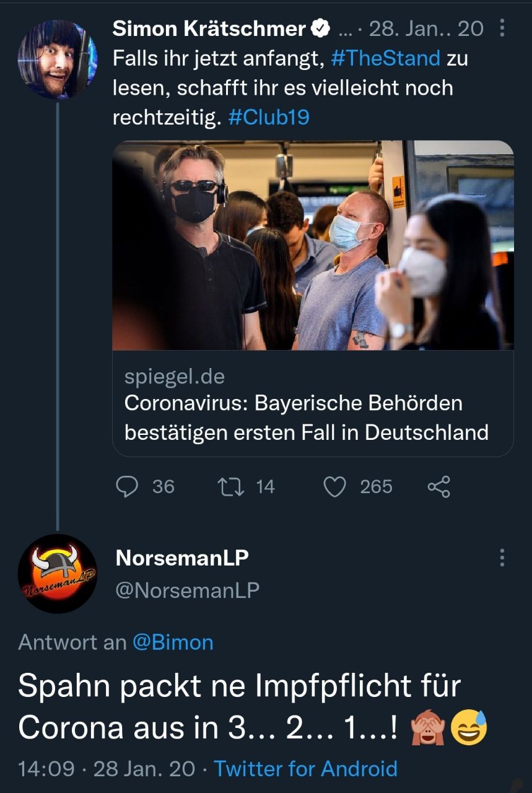This screenshot has height=793, width=532.
Task: Tap the NorsemanLP display name
Action: 182,558
